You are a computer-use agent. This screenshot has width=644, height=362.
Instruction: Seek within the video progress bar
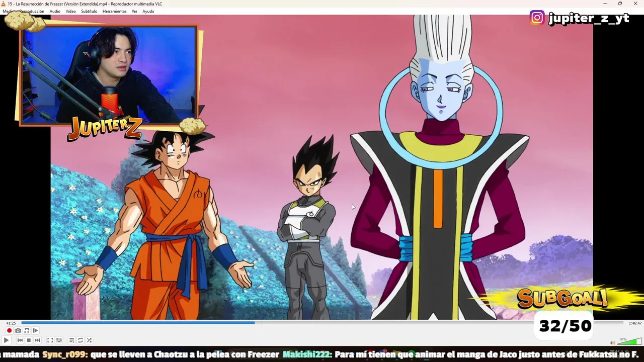322,323
